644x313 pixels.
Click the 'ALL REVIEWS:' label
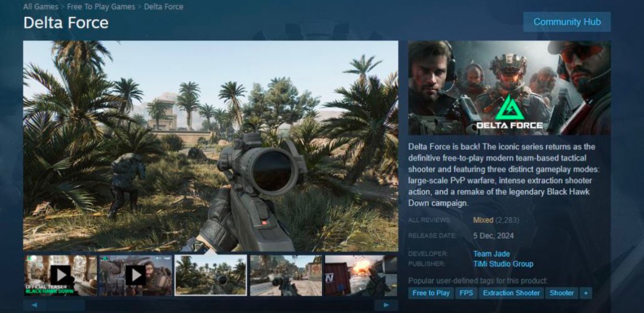click(x=429, y=220)
